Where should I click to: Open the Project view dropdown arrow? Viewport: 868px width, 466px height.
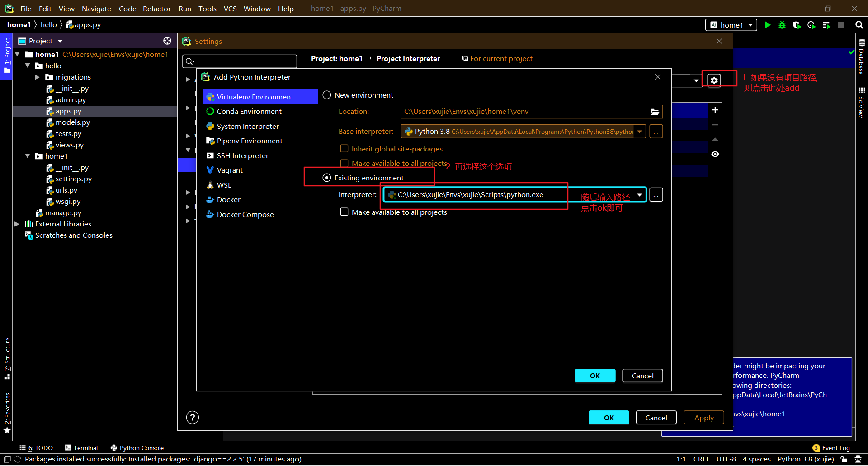click(x=60, y=41)
